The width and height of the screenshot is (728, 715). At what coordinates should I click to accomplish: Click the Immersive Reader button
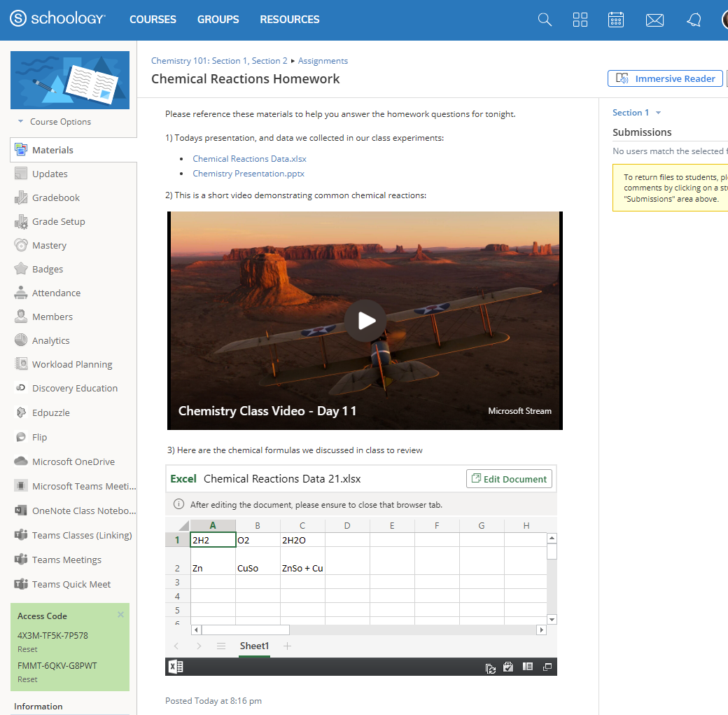point(665,78)
